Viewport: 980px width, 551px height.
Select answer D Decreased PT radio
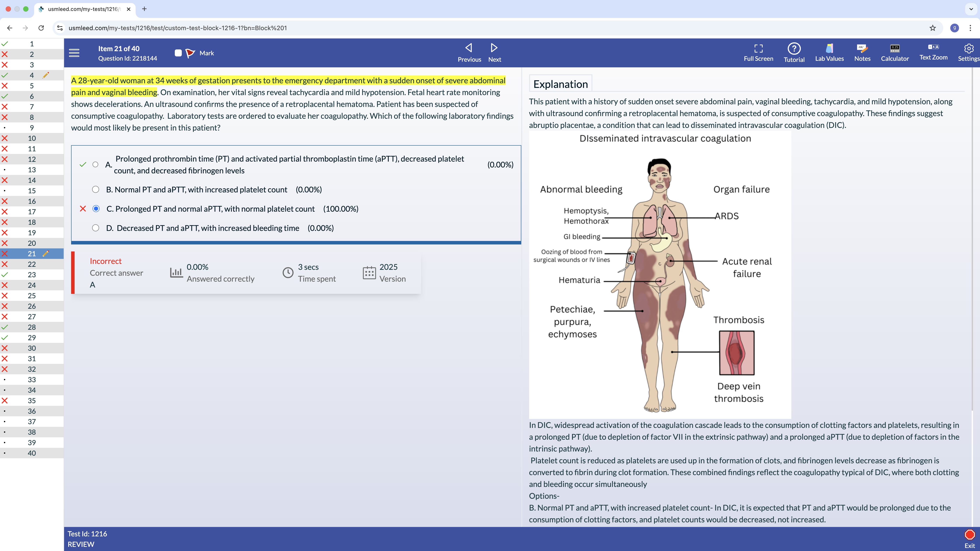tap(96, 228)
